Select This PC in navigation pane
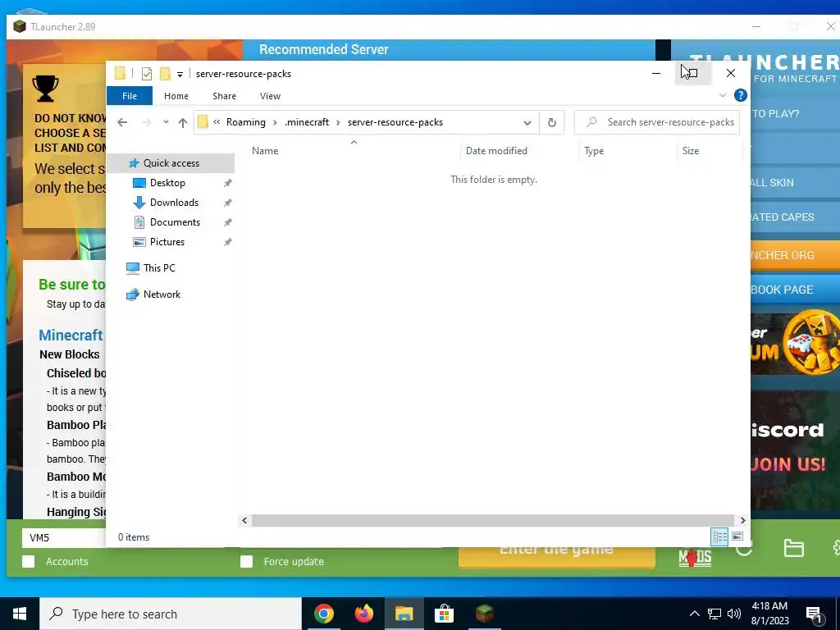The image size is (840, 630). point(159,268)
